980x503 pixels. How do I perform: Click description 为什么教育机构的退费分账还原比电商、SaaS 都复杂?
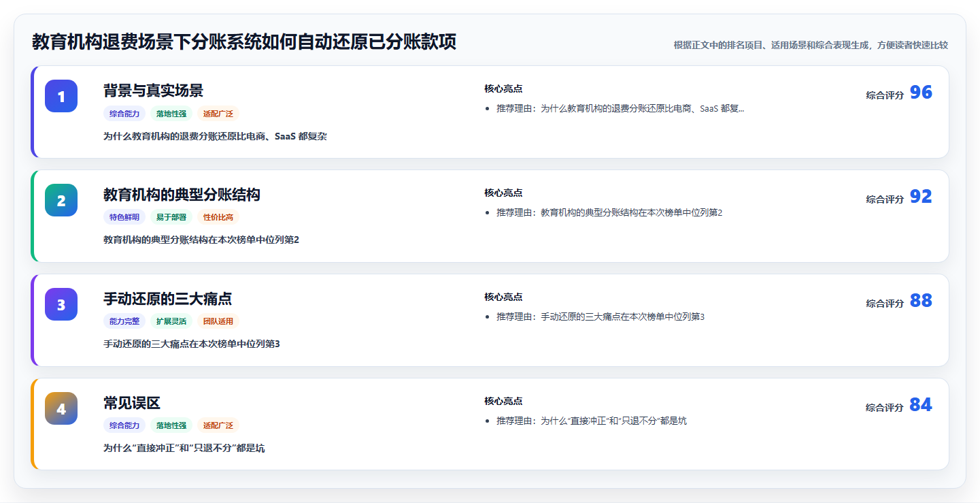215,136
